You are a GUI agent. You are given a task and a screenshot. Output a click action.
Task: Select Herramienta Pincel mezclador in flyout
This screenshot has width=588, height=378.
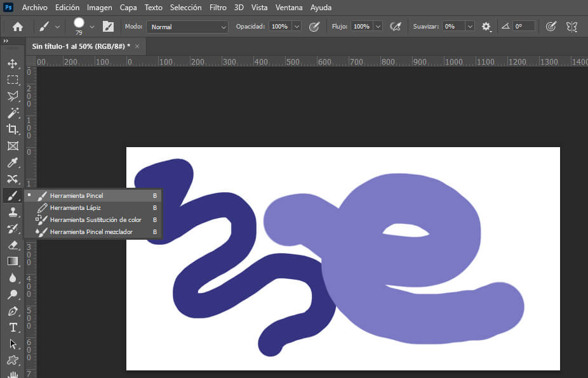tap(91, 232)
